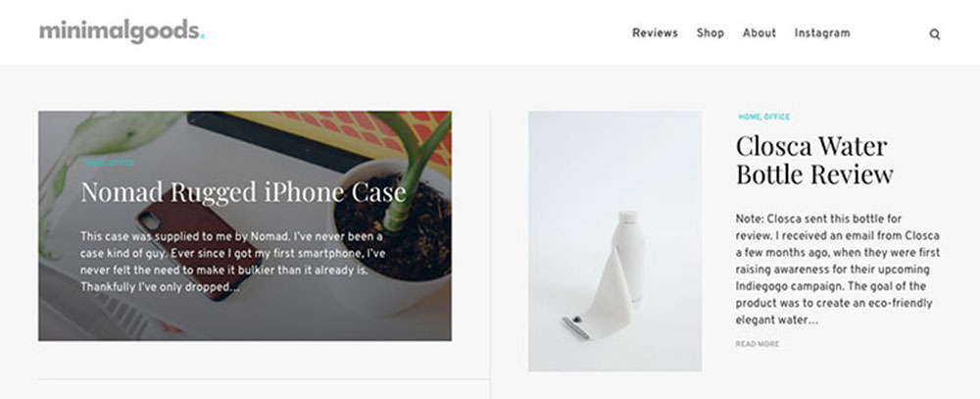Click the Closca water bottle thumbnail image
This screenshot has width=980, height=399.
point(614,241)
